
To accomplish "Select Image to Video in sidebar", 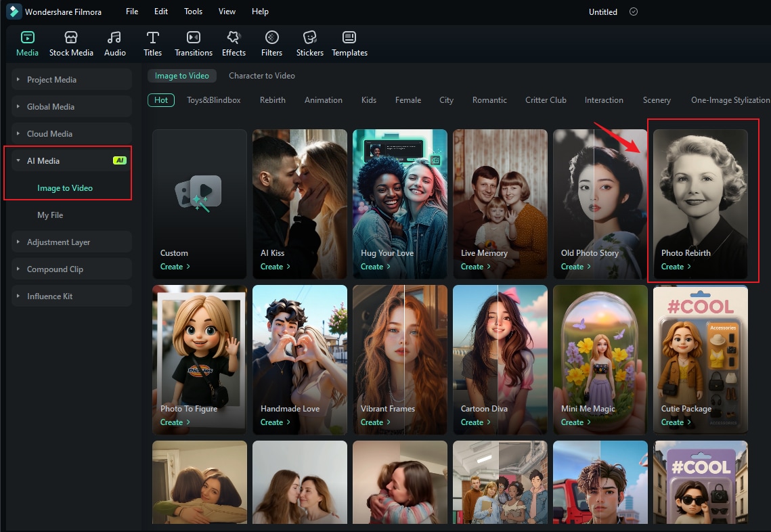I will (65, 187).
